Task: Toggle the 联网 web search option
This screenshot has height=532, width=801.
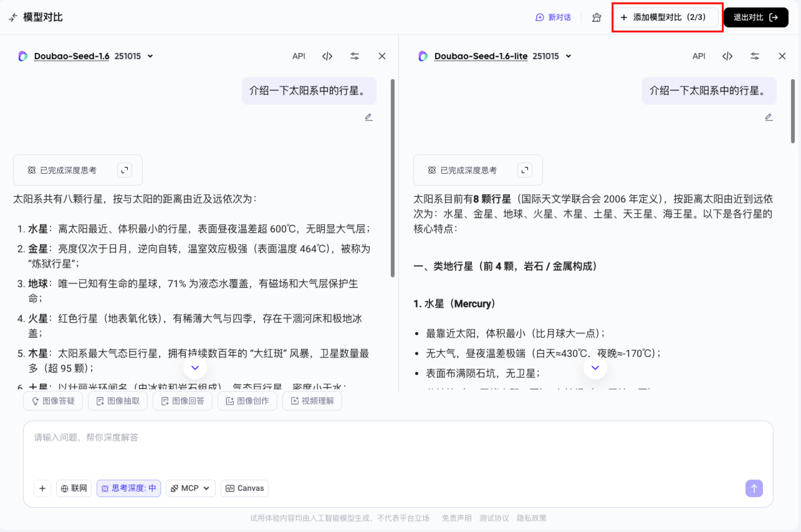Action: pos(74,488)
